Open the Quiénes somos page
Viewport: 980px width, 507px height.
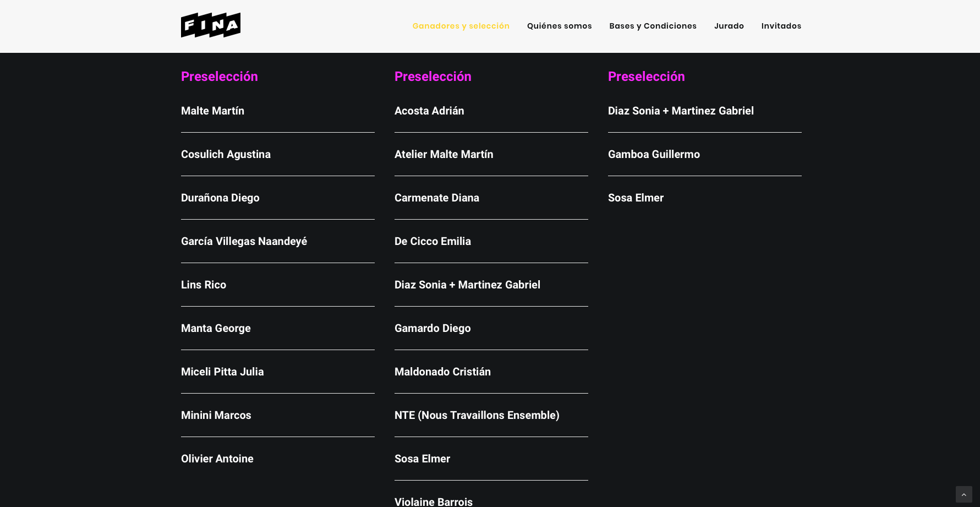559,26
